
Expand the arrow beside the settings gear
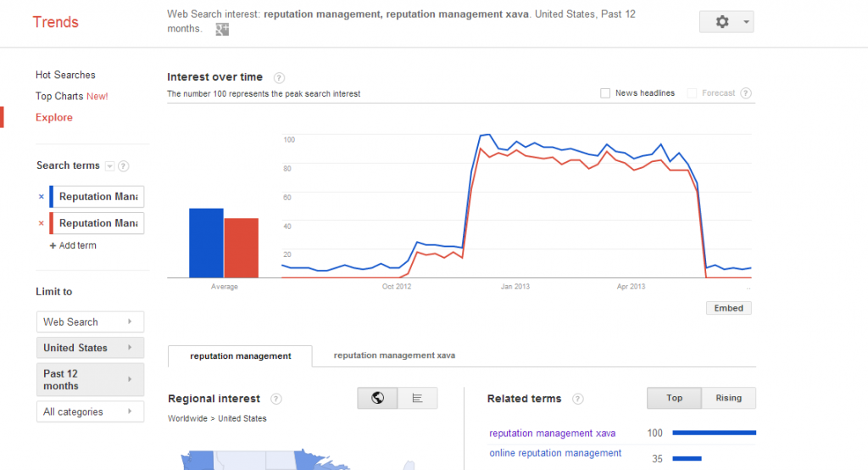click(x=746, y=22)
